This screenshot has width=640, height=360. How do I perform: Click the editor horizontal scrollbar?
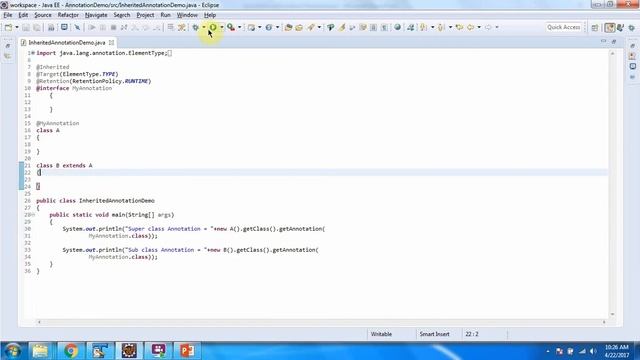coord(321,322)
